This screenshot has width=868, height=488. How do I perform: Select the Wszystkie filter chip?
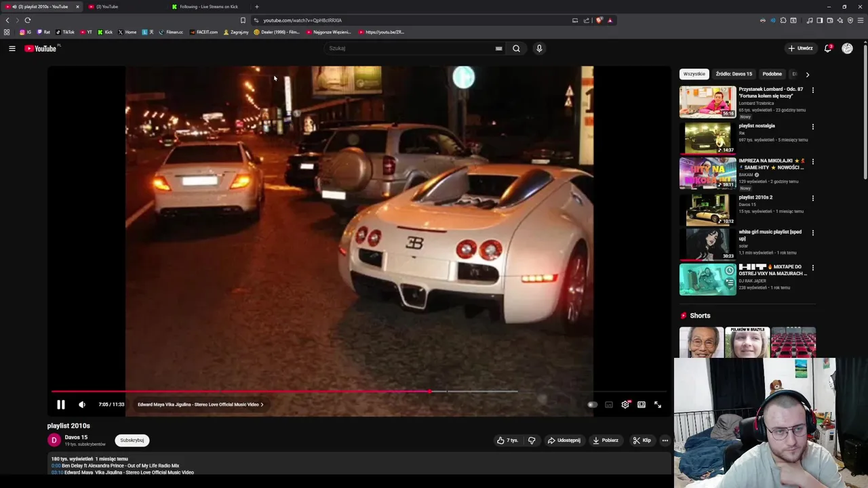pos(694,74)
